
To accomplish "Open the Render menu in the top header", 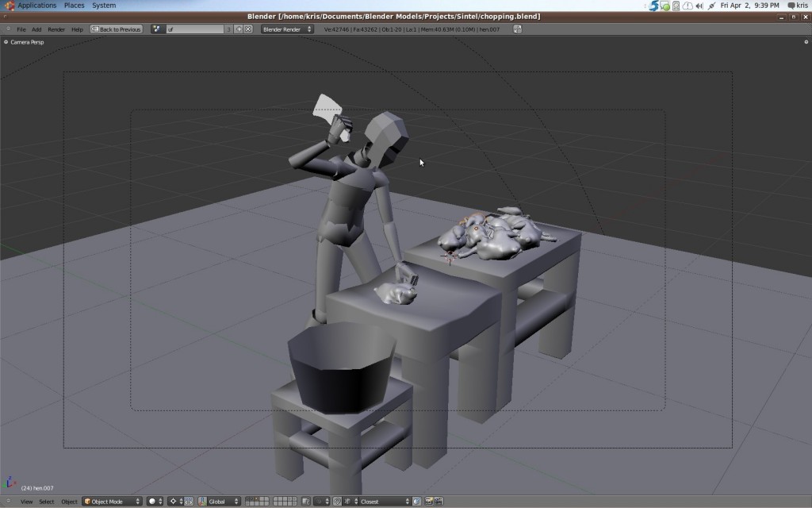I will [x=55, y=29].
